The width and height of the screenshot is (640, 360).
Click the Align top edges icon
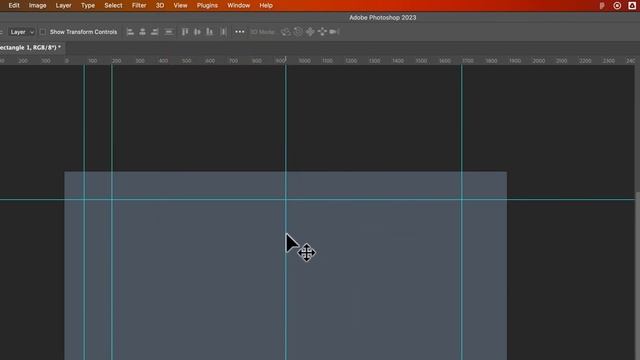[x=185, y=32]
